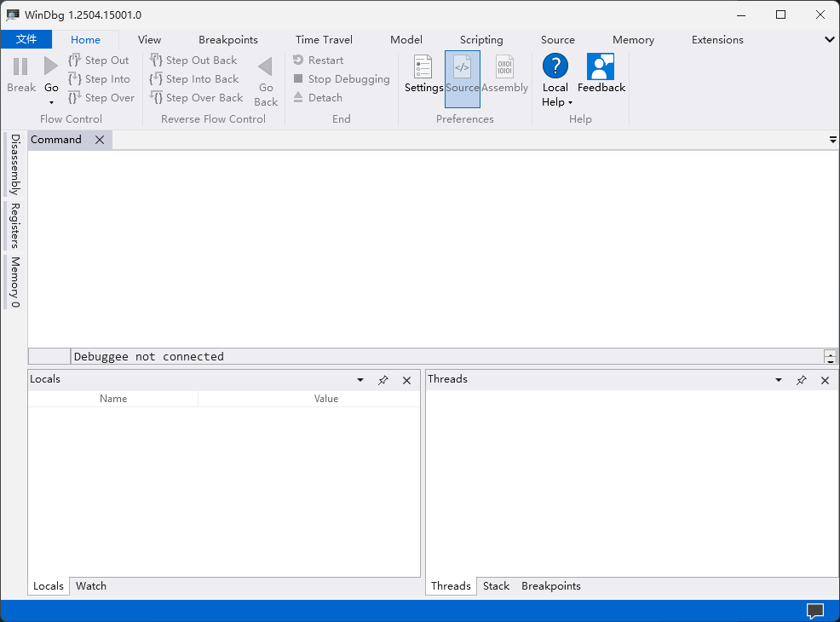Switch to the Extensions ribbon tab
Image resolution: width=840 pixels, height=622 pixels.
coord(717,40)
